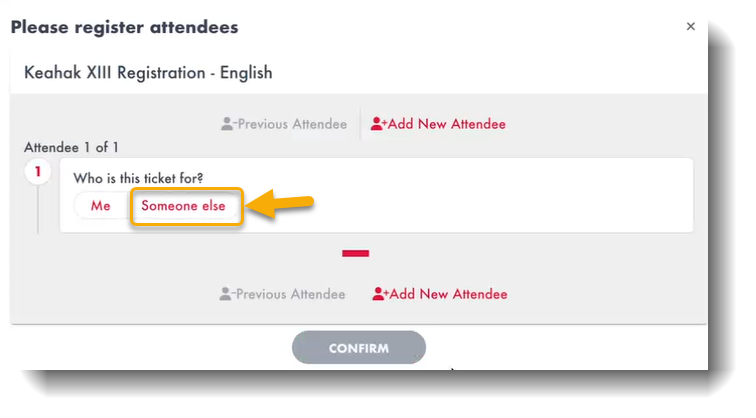The width and height of the screenshot is (756, 418).
Task: Click the red minus bar to remove attendee
Action: [355, 253]
